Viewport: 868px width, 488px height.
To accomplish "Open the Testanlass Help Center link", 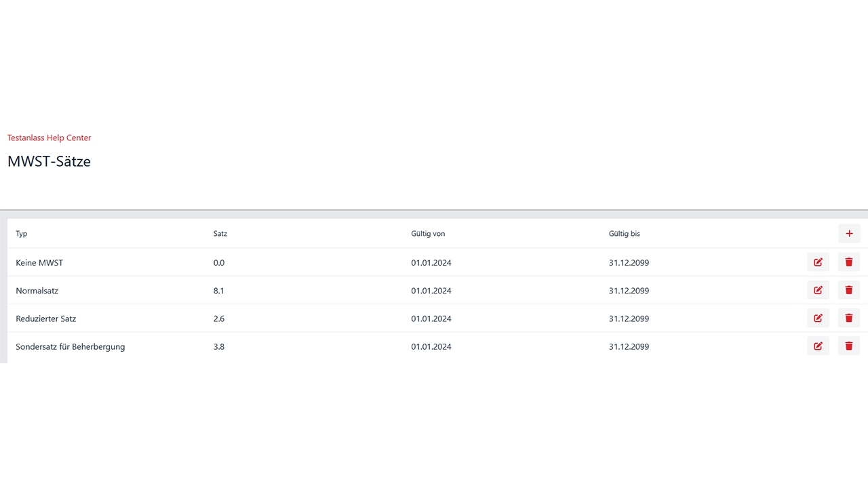I will [49, 138].
